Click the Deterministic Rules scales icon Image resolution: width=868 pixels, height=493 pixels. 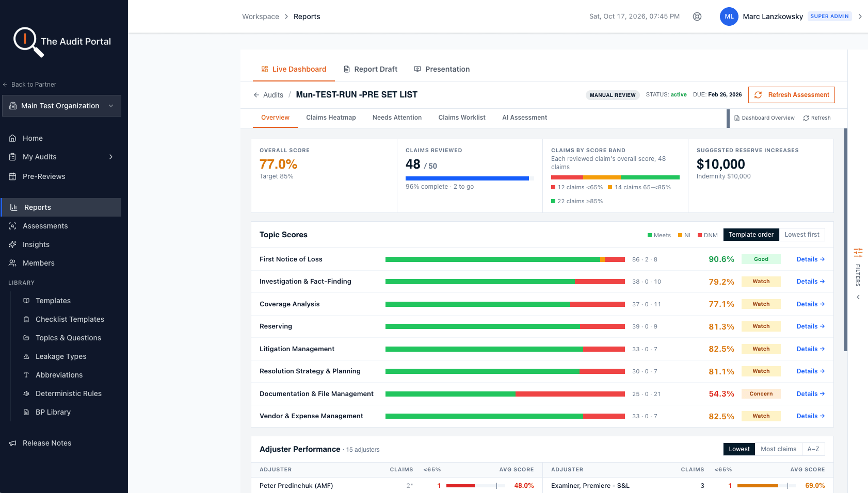coord(26,393)
